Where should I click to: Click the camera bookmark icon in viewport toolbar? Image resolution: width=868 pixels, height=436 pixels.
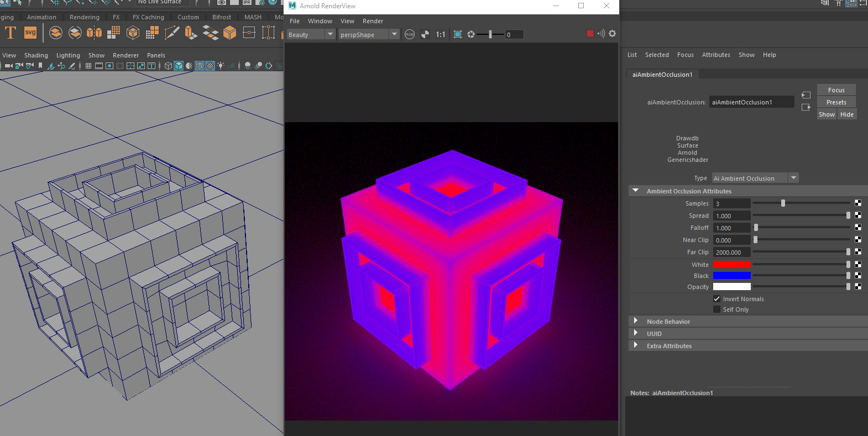coord(40,66)
